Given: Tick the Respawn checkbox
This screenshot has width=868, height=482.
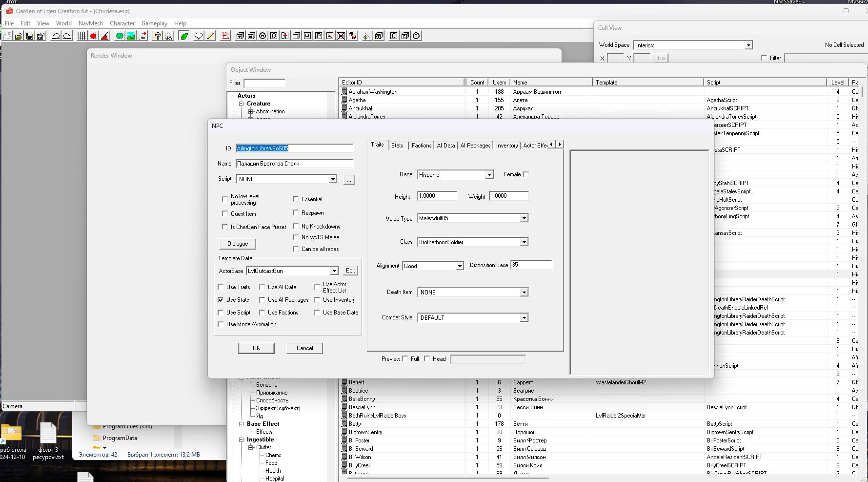Looking at the screenshot, I should click(x=296, y=212).
